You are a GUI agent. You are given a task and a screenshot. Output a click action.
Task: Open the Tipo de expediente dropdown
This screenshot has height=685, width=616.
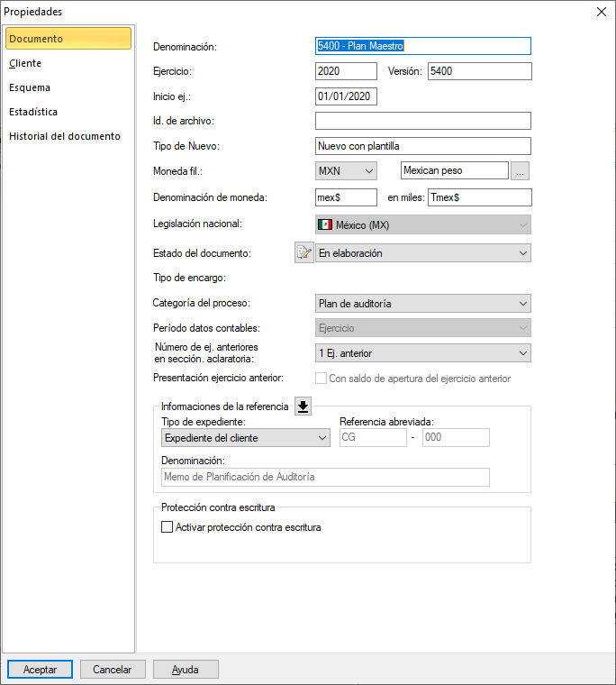pos(245,438)
